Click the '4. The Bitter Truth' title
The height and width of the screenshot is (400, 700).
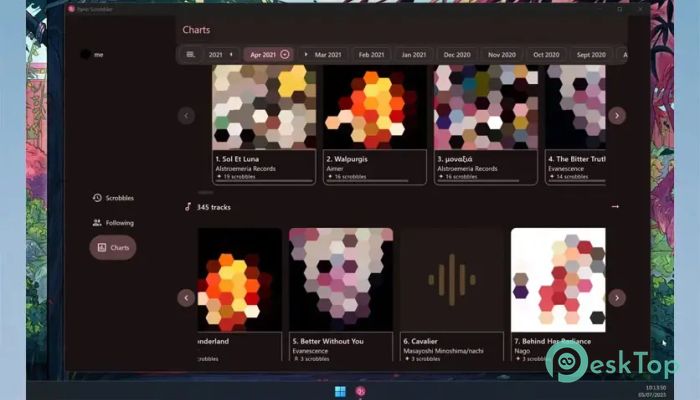(577, 159)
